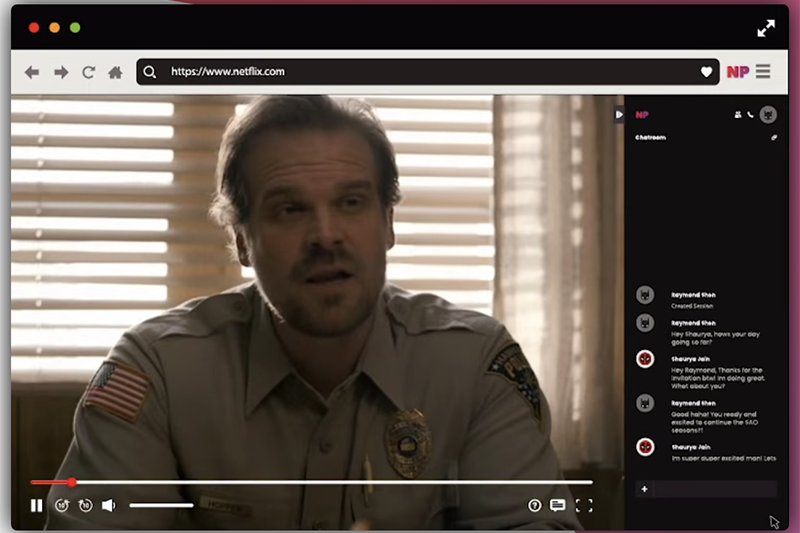Open the NP extension logo in toolbar
800x533 pixels.
pyautogui.click(x=738, y=72)
